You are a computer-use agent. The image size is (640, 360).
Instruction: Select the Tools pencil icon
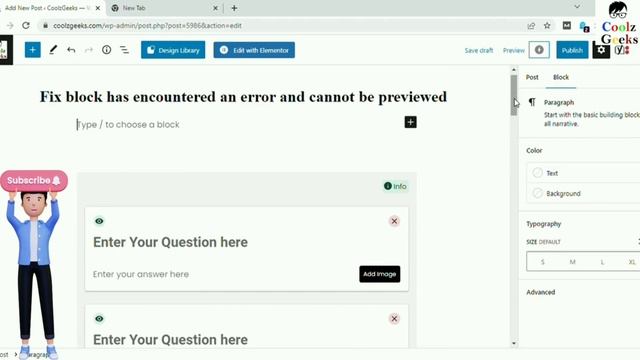pos(53,50)
